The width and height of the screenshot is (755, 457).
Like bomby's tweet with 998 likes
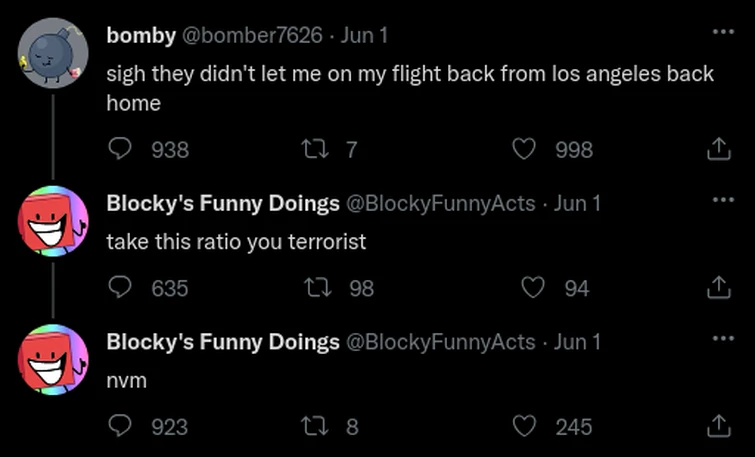524,150
